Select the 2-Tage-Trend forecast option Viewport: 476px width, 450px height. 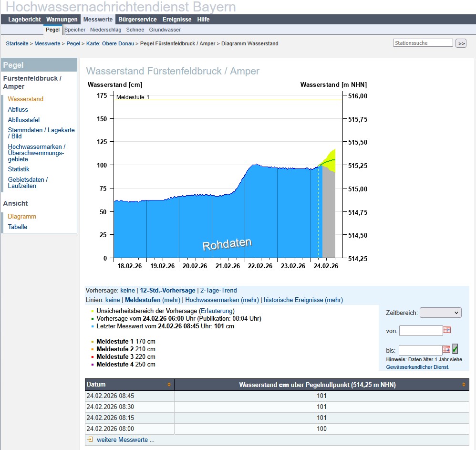tap(218, 290)
